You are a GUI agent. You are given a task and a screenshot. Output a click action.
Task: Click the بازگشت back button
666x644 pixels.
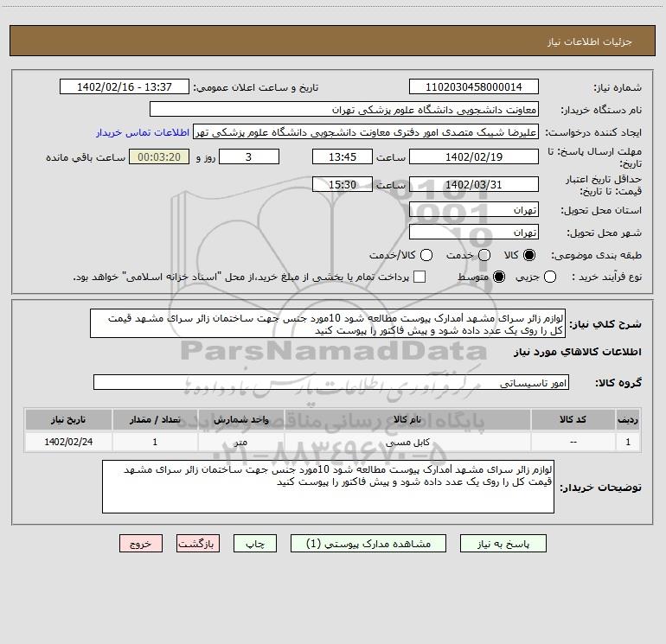[x=198, y=544]
